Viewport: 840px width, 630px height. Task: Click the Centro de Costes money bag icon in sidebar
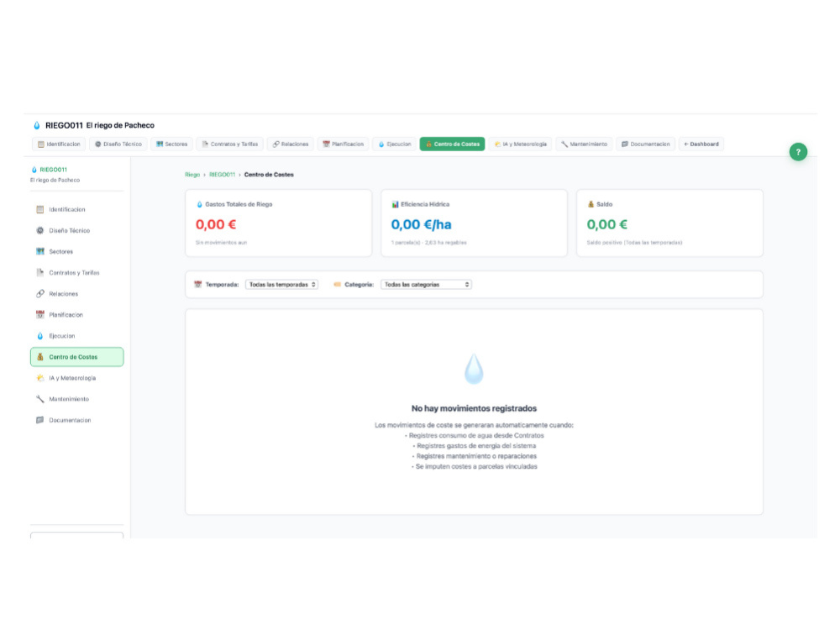pyautogui.click(x=40, y=357)
